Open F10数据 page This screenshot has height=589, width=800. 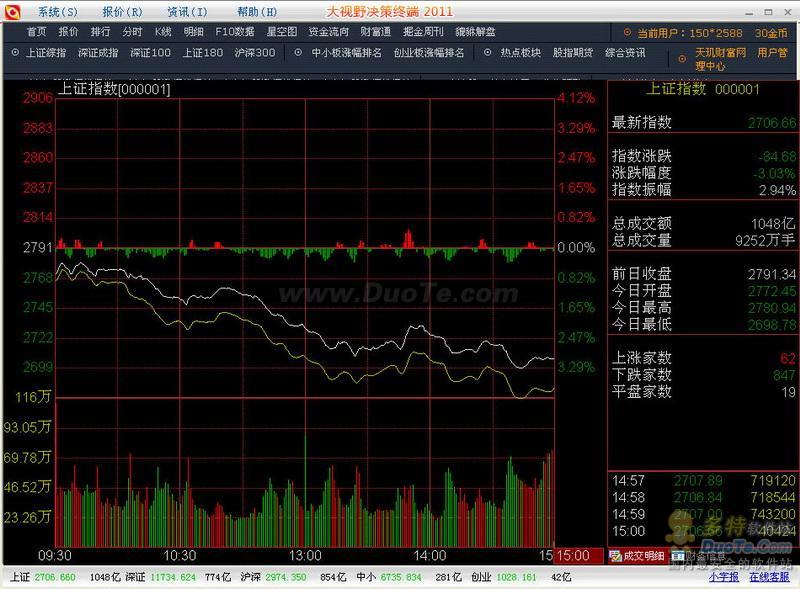(235, 32)
